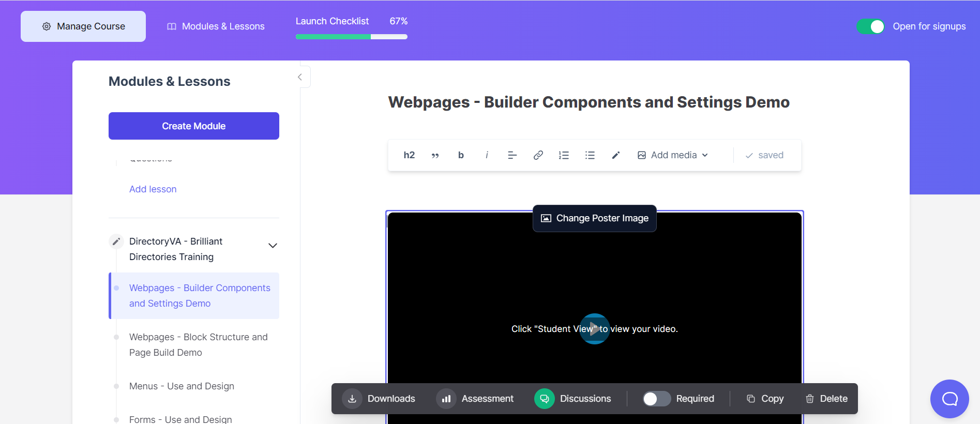Open the Modules & Lessons tab
The height and width of the screenshot is (424, 980).
coord(216,26)
